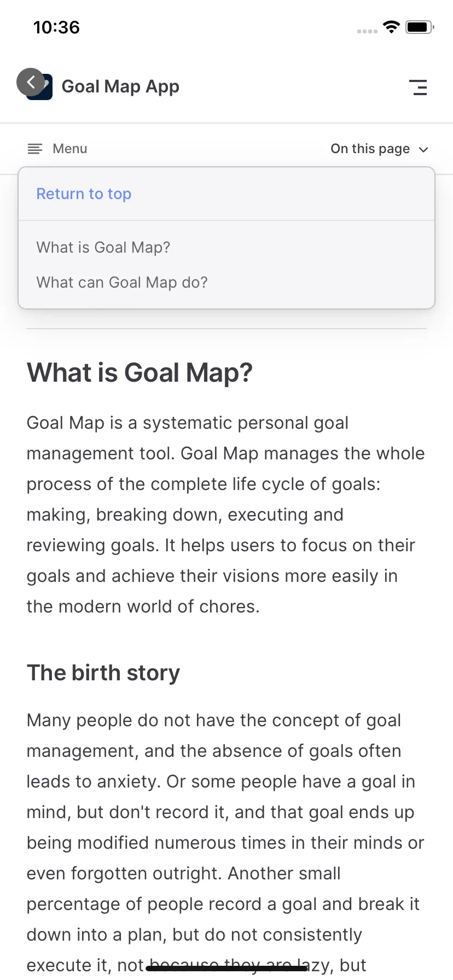453x980 pixels.
Task: Tap the battery status icon
Action: pyautogui.click(x=420, y=27)
